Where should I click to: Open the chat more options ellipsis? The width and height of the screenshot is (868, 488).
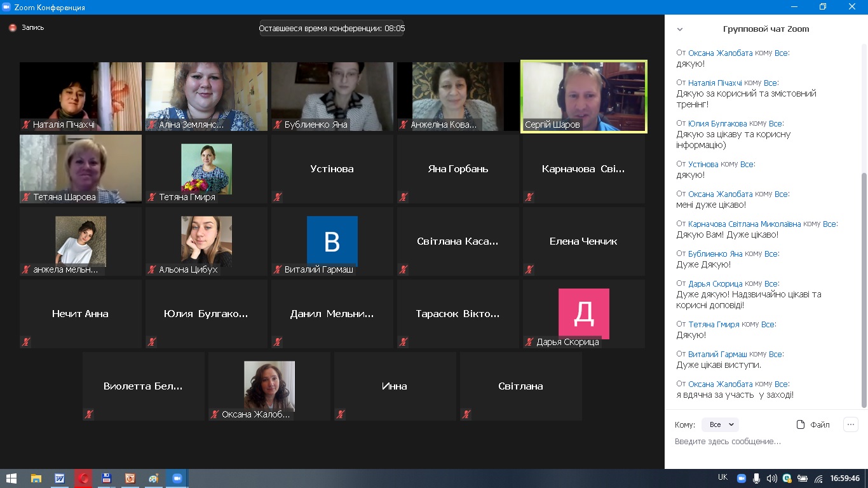851,424
